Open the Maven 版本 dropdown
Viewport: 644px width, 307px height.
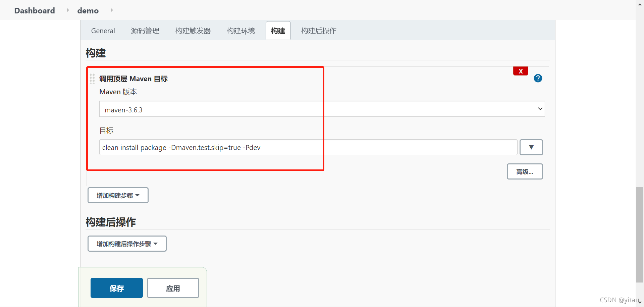click(322, 109)
